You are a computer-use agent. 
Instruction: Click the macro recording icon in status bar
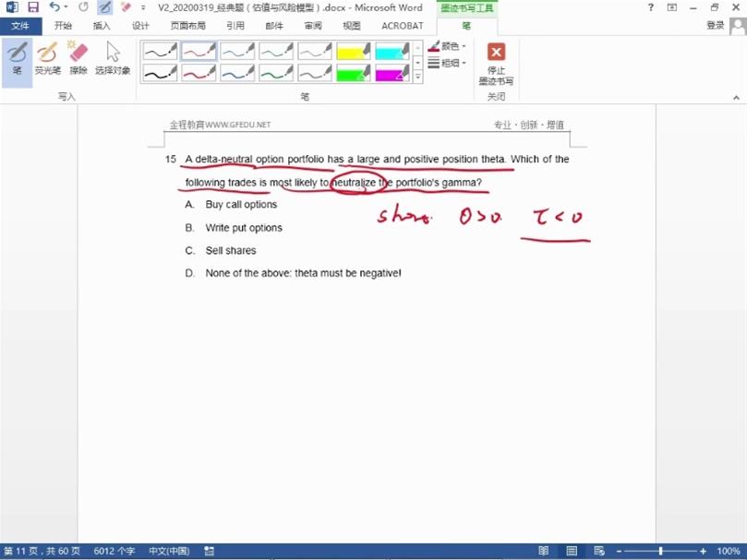click(x=209, y=552)
